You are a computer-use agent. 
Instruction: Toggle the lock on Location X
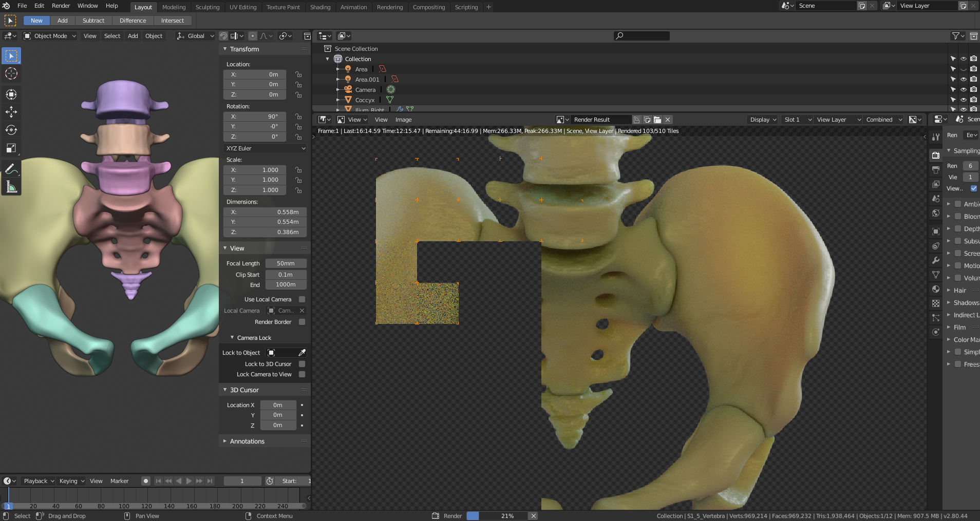pos(298,74)
